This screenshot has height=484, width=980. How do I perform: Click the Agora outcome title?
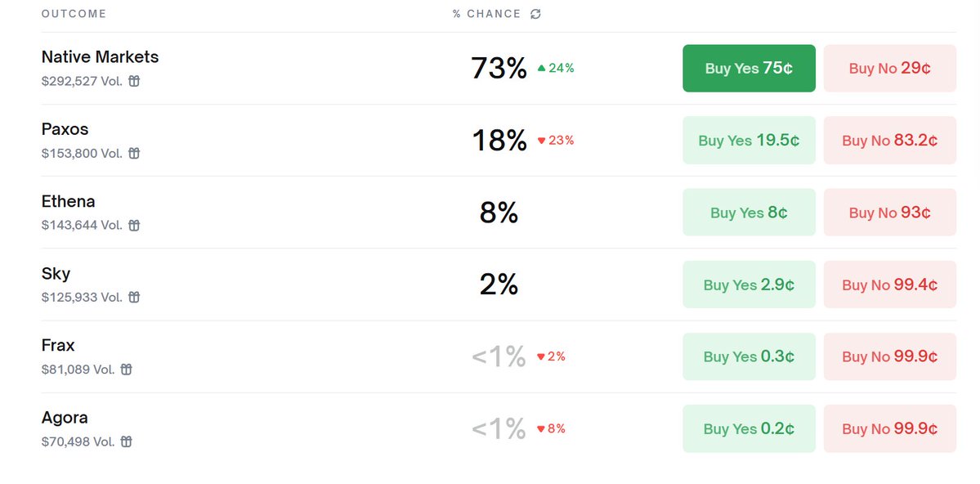tap(65, 418)
